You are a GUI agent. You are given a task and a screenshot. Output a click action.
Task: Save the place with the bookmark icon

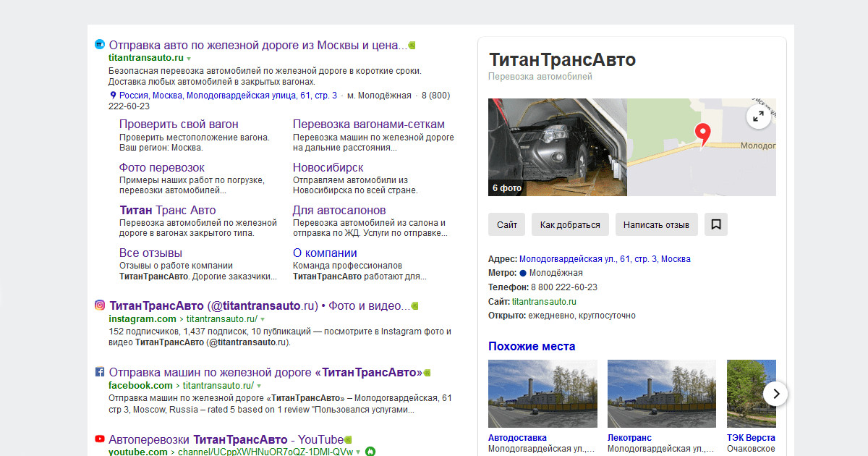716,224
